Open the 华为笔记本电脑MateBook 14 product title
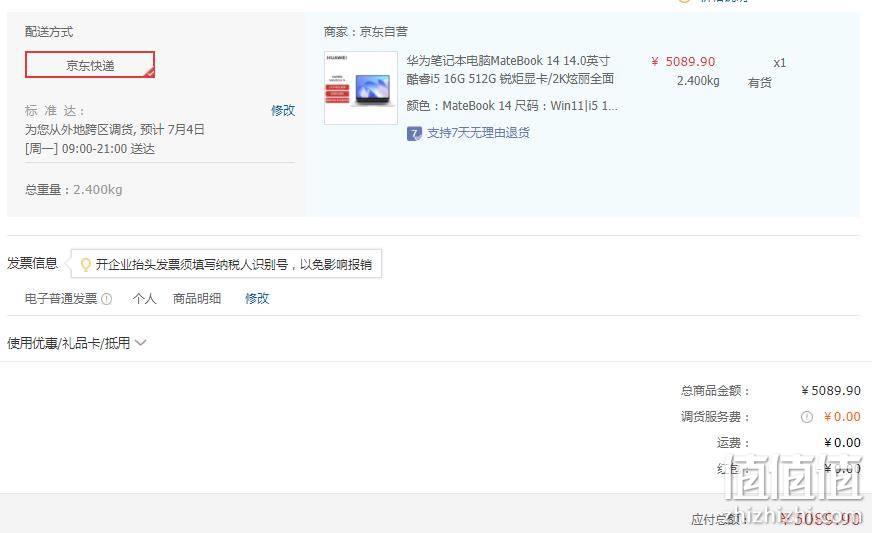The width and height of the screenshot is (872, 533). click(x=510, y=70)
